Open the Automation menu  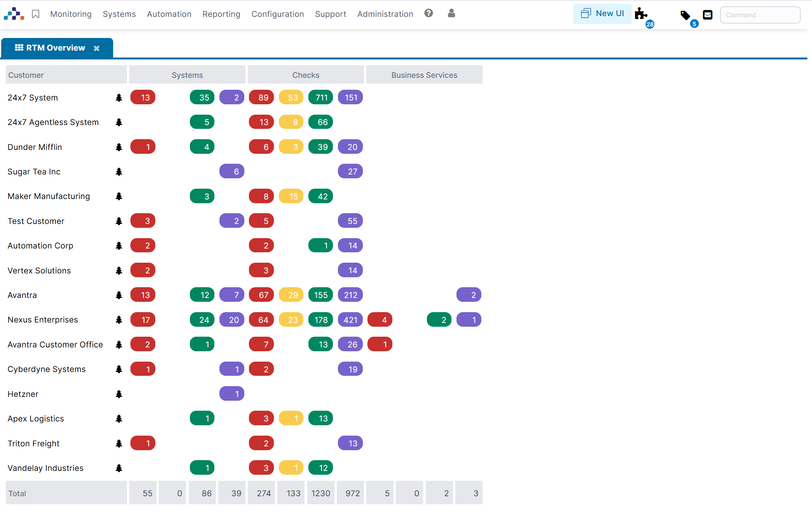tap(169, 14)
